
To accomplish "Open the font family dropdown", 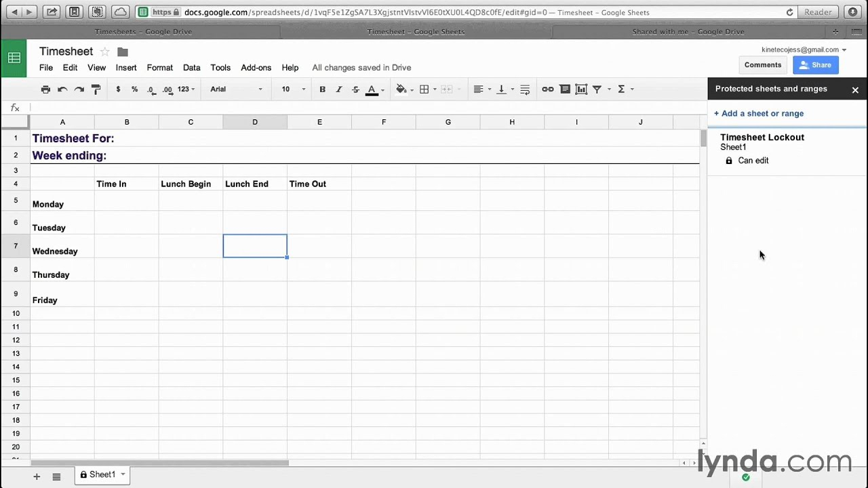I will 235,89.
